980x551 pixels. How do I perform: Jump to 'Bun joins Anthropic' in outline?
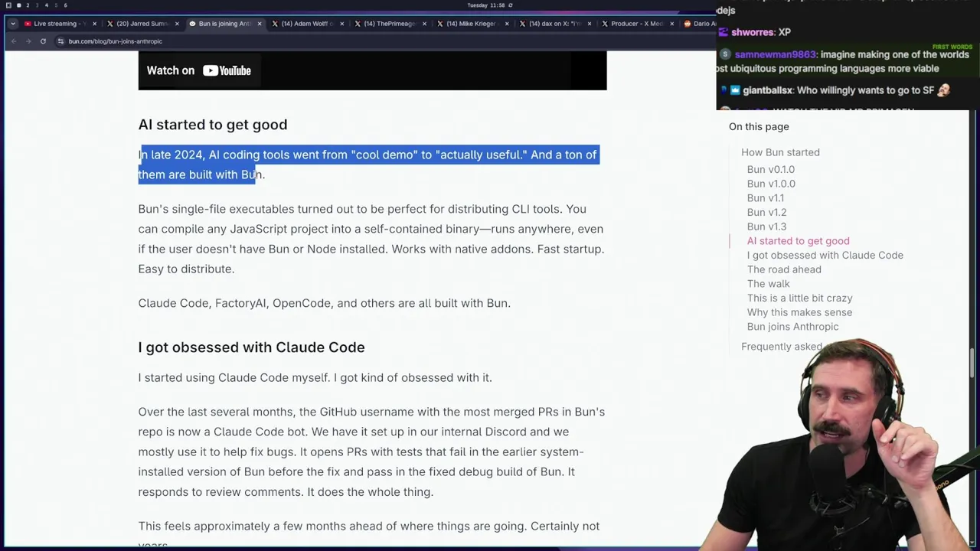(x=792, y=327)
